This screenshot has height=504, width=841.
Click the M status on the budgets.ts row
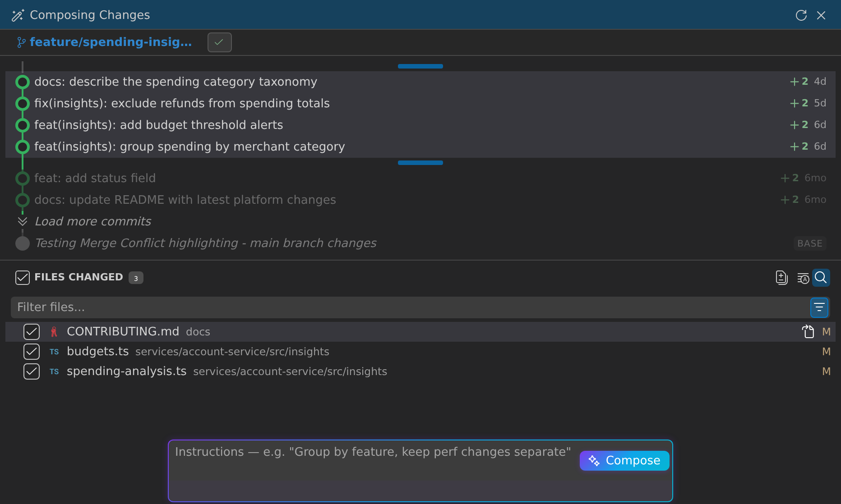coord(826,352)
